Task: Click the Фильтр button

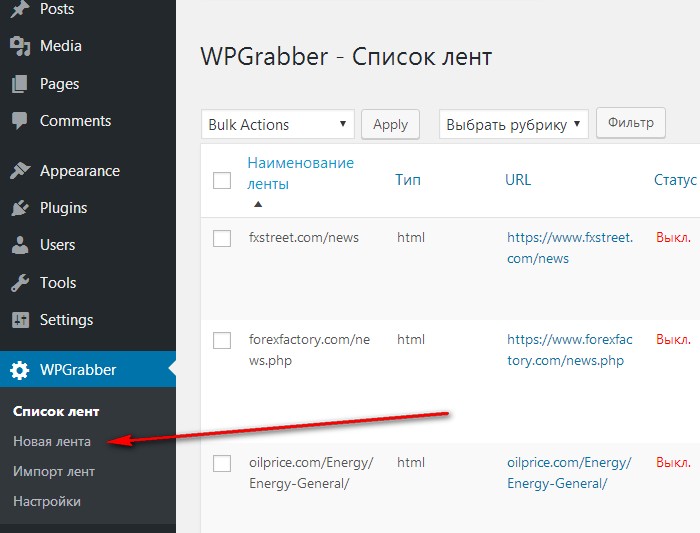Action: (x=631, y=123)
